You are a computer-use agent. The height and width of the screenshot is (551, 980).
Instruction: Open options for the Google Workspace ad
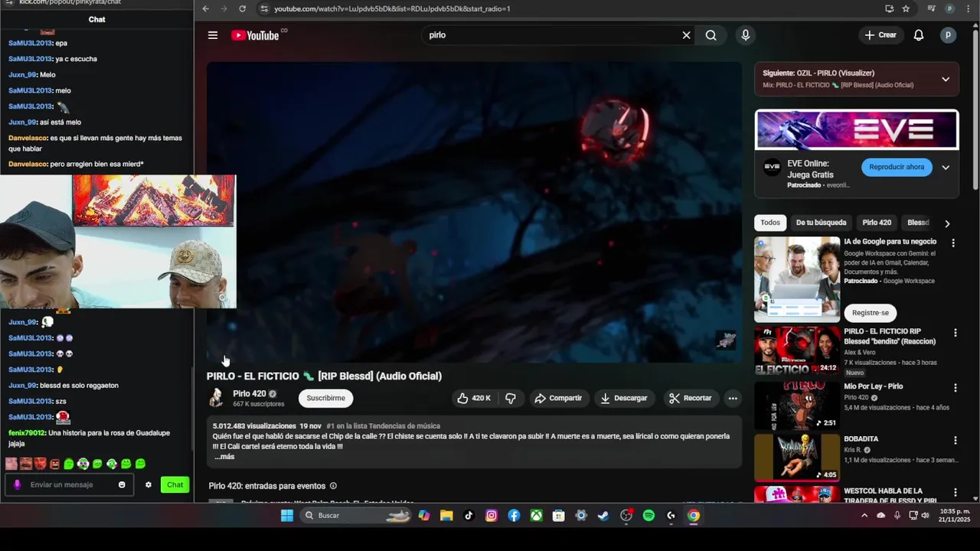[x=953, y=243]
